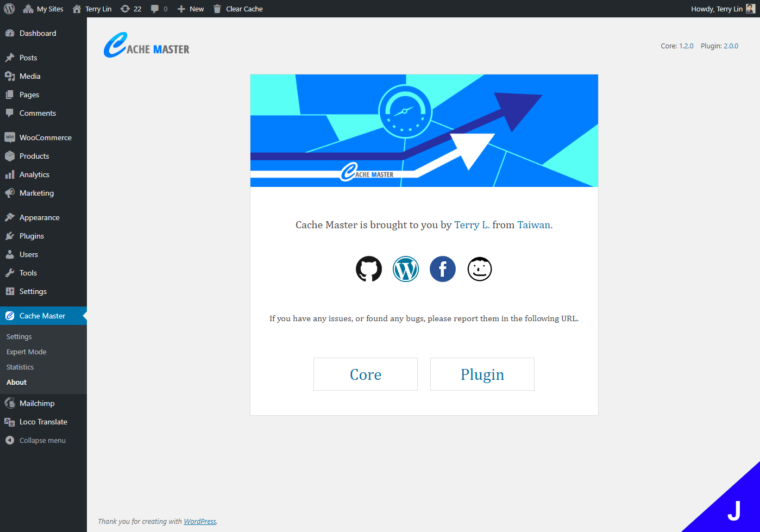Click the comments bubble icon in admin bar
This screenshot has width=760, height=532.
point(155,9)
